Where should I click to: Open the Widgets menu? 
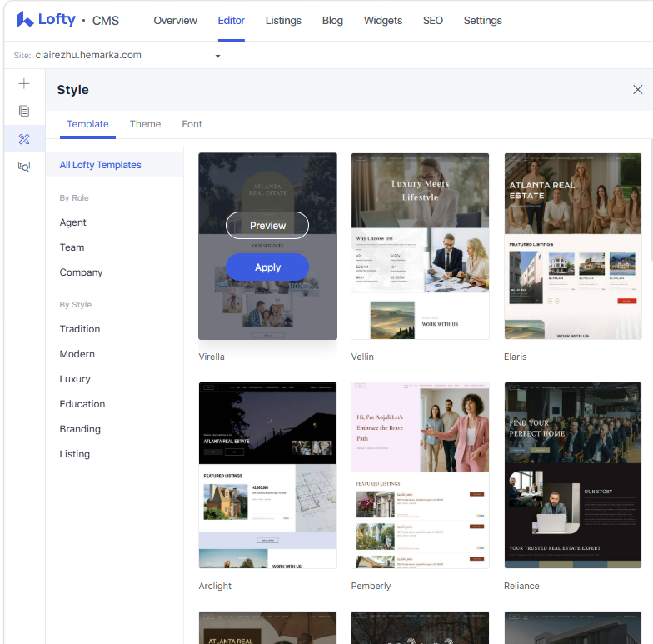coord(383,20)
